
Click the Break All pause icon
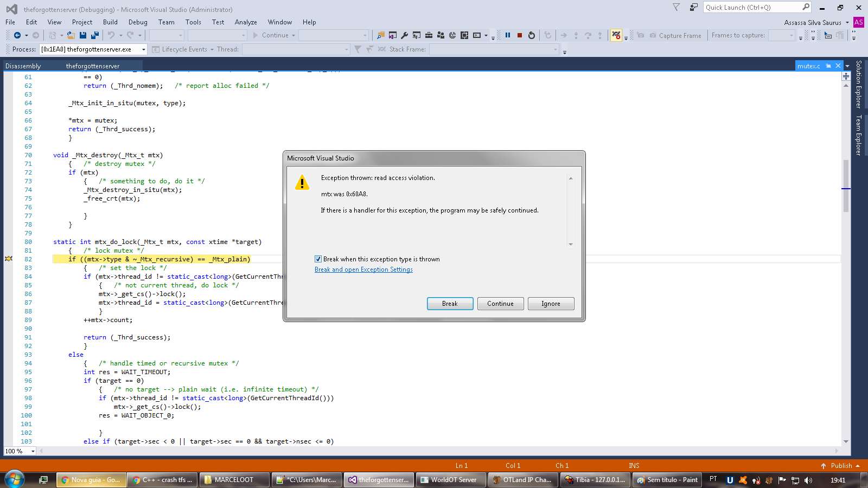click(x=508, y=35)
